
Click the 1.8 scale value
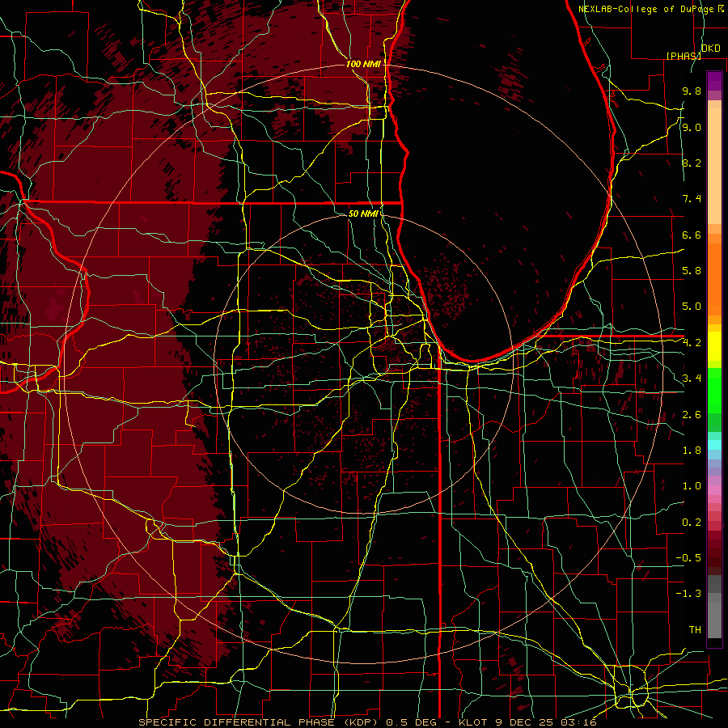coord(692,451)
